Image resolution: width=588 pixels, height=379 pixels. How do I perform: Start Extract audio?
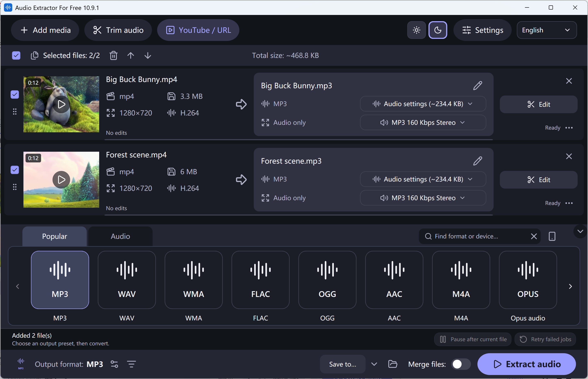click(527, 364)
